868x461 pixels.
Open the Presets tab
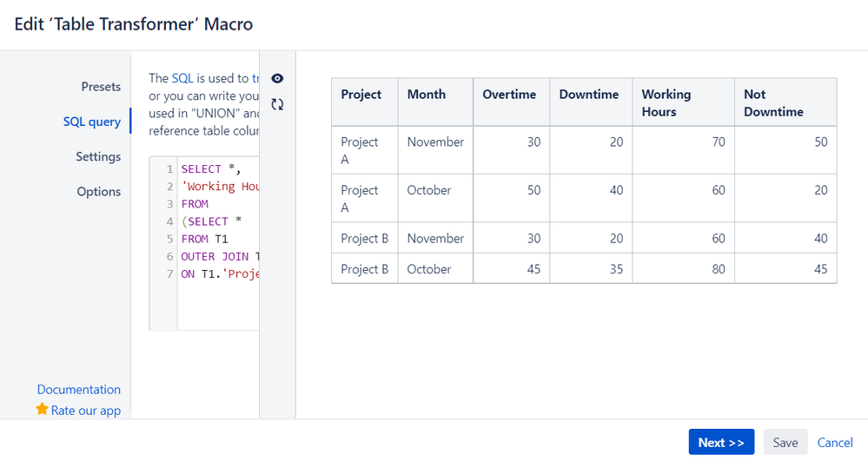click(x=101, y=87)
